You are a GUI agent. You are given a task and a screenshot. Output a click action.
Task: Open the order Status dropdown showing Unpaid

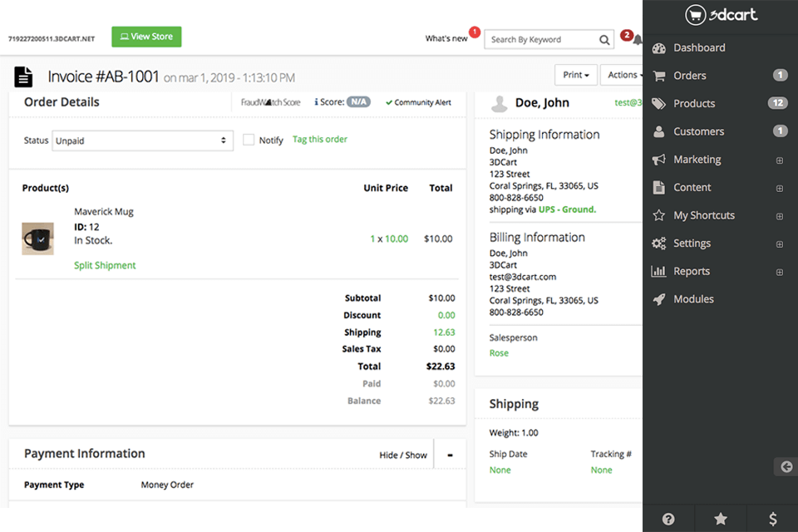(x=141, y=140)
